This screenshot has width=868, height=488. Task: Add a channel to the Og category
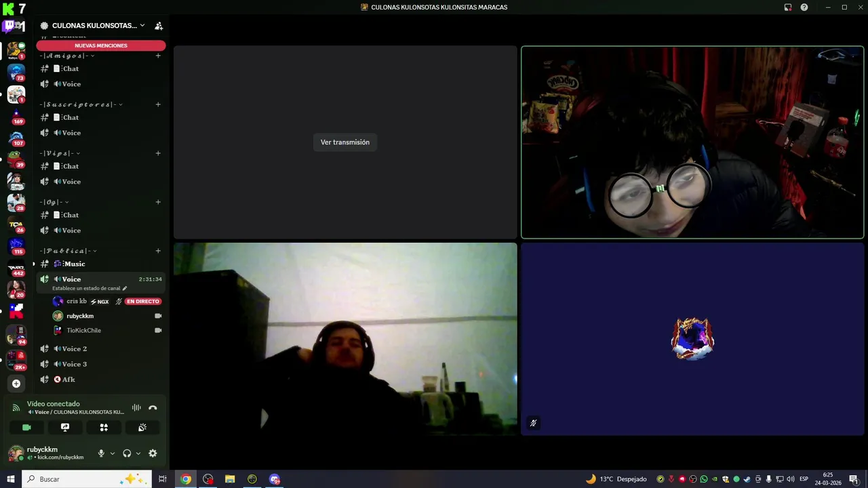[158, 202]
